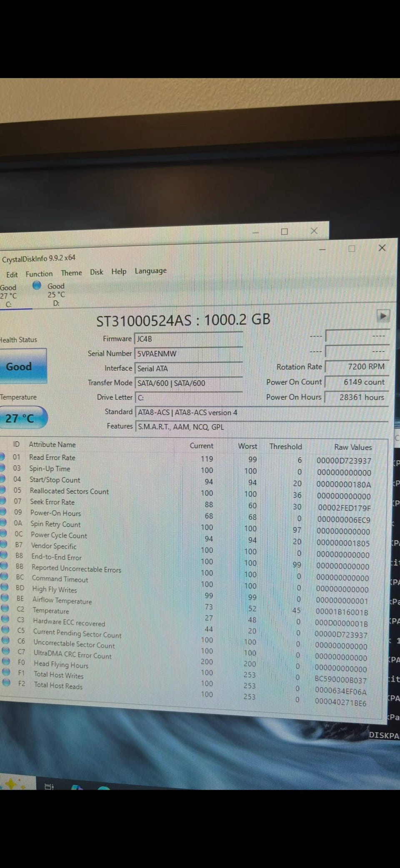
Task: Open the Theme menu
Action: click(71, 273)
